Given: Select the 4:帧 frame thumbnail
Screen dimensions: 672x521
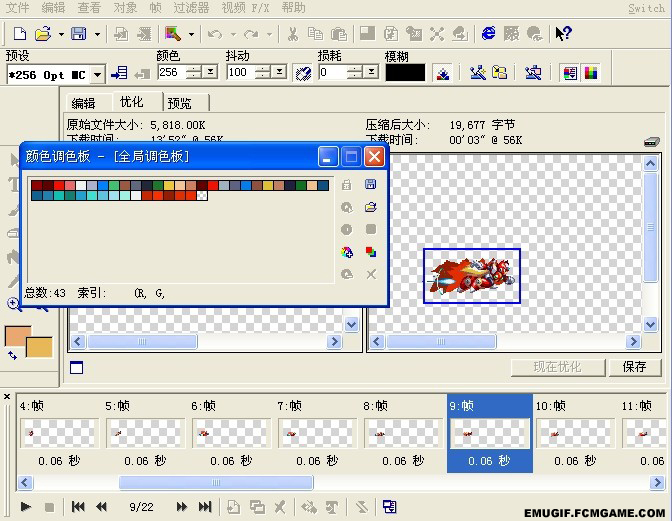Looking at the screenshot, I should (59, 433).
